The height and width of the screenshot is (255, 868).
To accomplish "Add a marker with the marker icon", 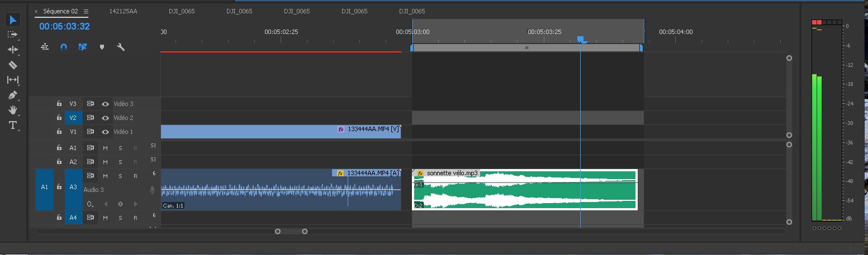I will pos(102,47).
